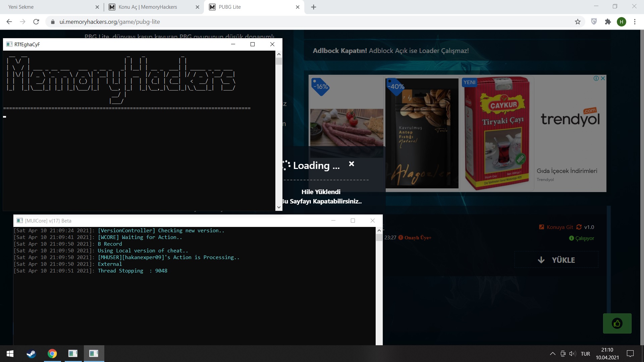Open the Çaykur Tiryaki Çayı product ad
Image resolution: width=644 pixels, height=362 pixels.
[497, 133]
